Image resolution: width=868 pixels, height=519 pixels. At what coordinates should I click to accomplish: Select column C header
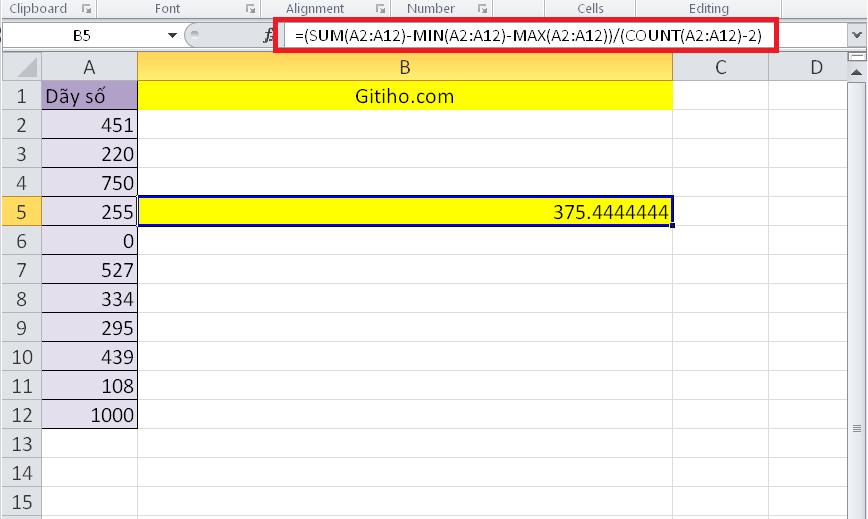coord(720,67)
